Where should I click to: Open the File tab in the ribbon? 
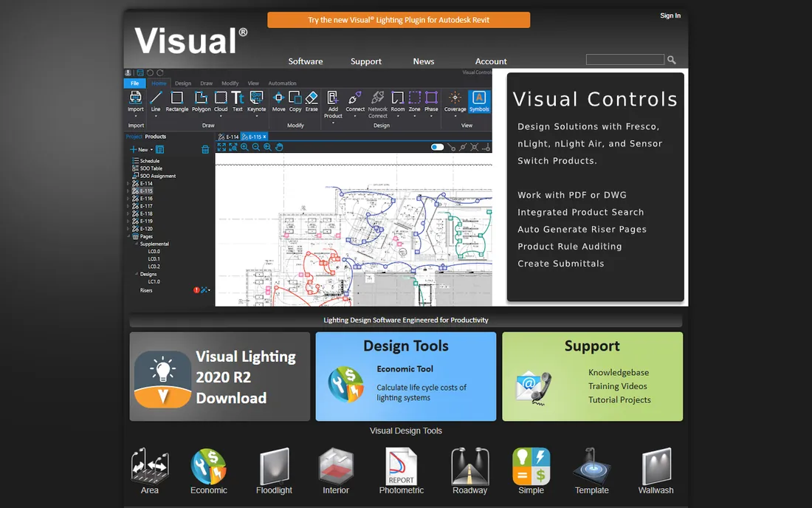tap(134, 83)
